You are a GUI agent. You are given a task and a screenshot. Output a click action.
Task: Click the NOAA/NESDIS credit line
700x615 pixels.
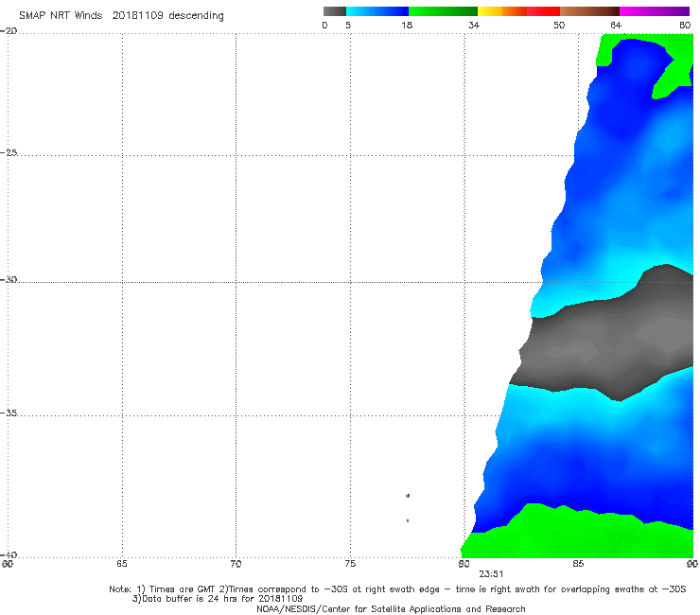click(x=391, y=609)
